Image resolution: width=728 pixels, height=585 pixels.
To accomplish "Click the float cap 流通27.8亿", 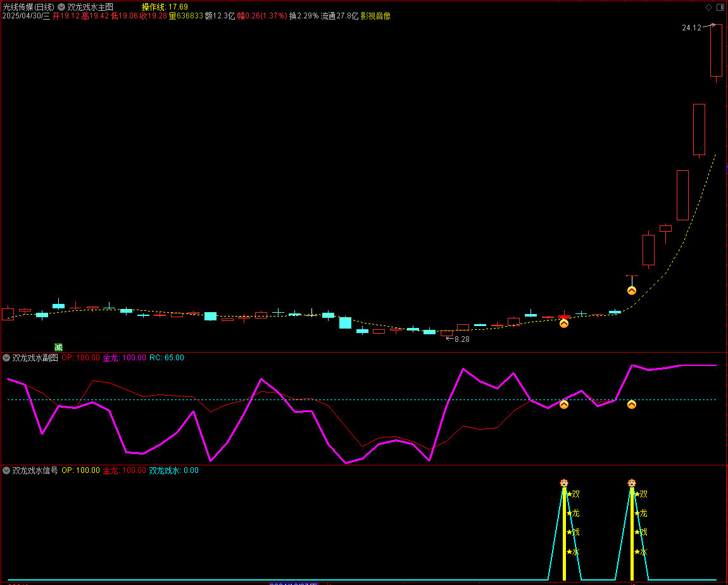I will click(339, 16).
